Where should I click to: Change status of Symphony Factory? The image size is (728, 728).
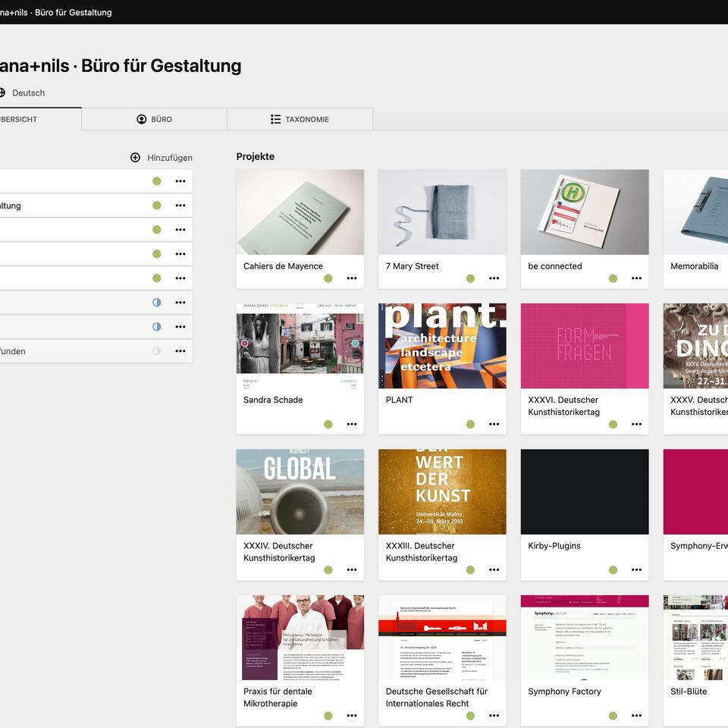pyautogui.click(x=613, y=716)
